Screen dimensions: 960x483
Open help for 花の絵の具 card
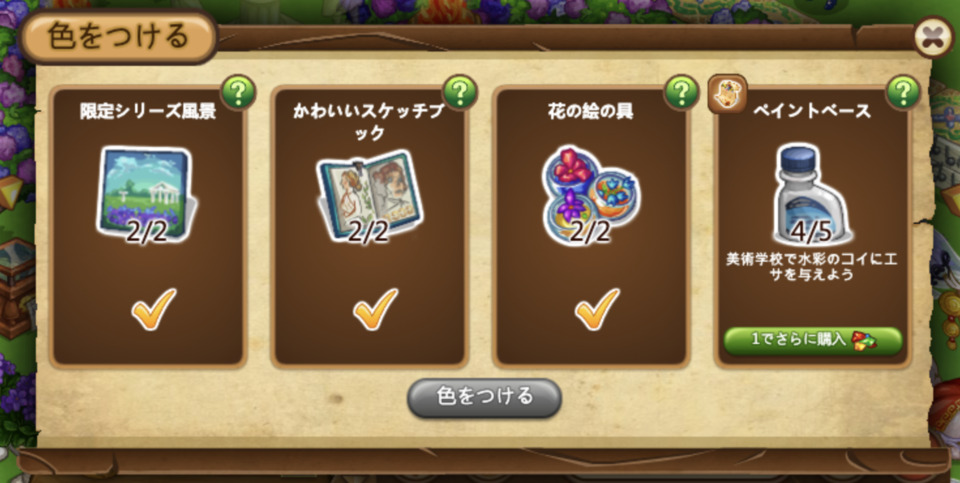tap(681, 93)
